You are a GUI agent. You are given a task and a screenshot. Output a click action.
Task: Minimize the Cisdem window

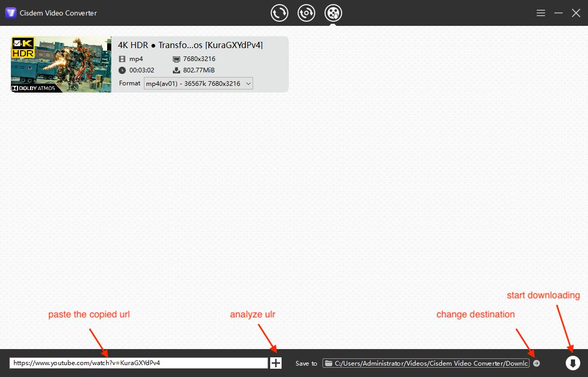[558, 13]
